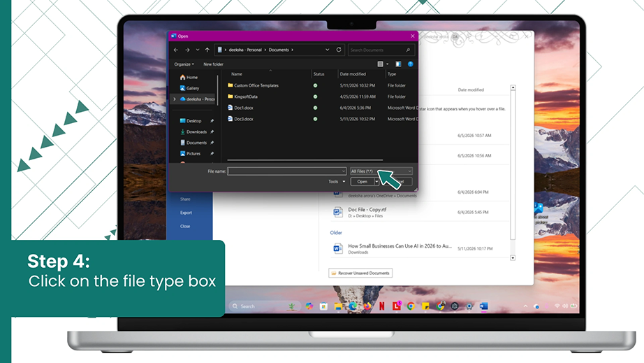Click the File name input box
Image resolution: width=644 pixels, height=363 pixels.
(x=286, y=171)
